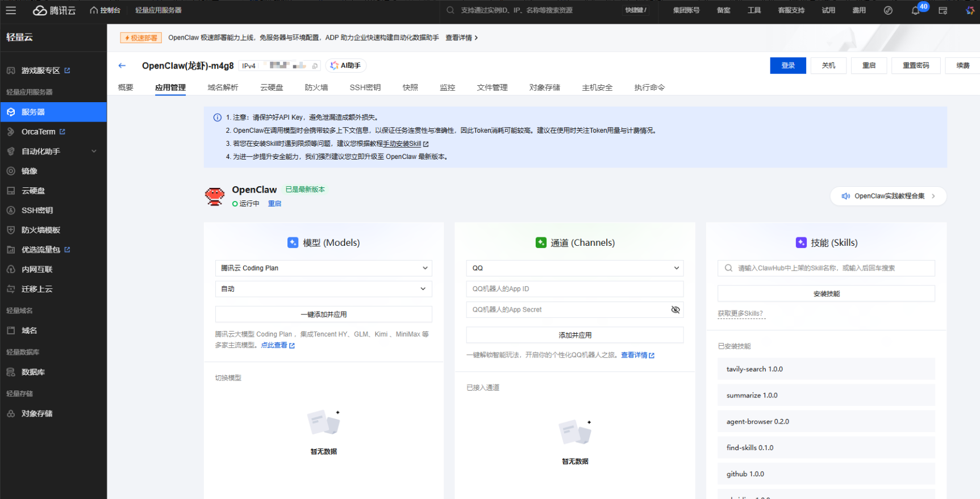Click the 对象存储 icon in the sidebar
The image size is (980, 499).
click(x=11, y=413)
